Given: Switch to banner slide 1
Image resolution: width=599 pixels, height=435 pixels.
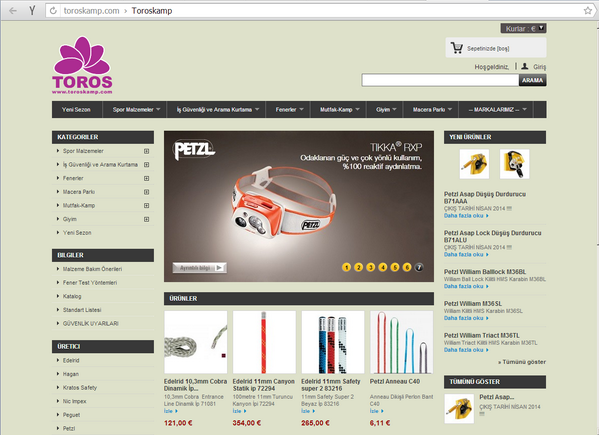Looking at the screenshot, I should [346, 267].
